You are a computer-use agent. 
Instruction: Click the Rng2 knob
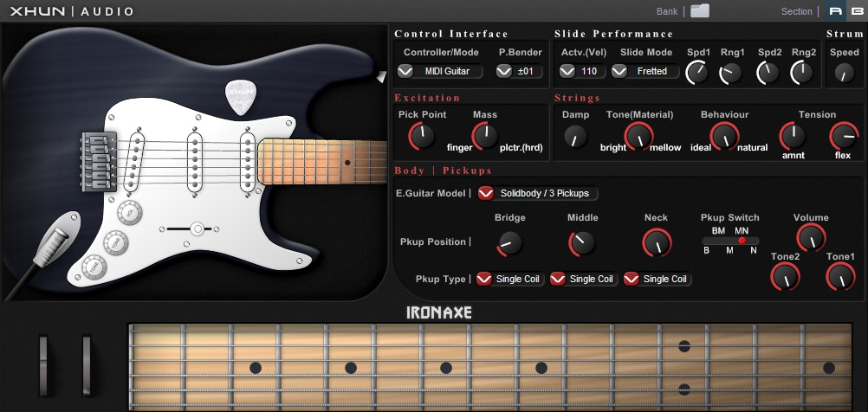point(802,73)
